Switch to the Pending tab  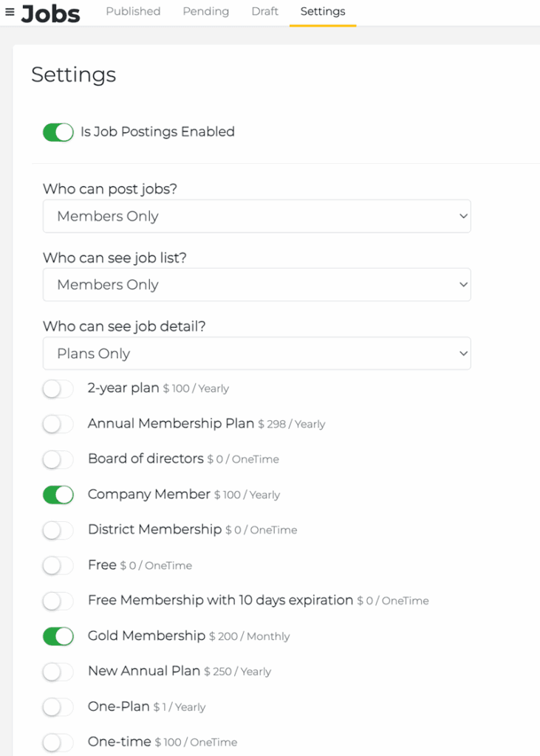[205, 12]
